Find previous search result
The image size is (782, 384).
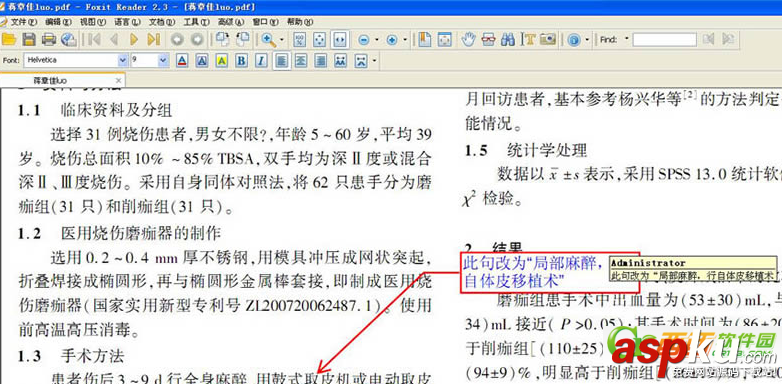click(709, 39)
